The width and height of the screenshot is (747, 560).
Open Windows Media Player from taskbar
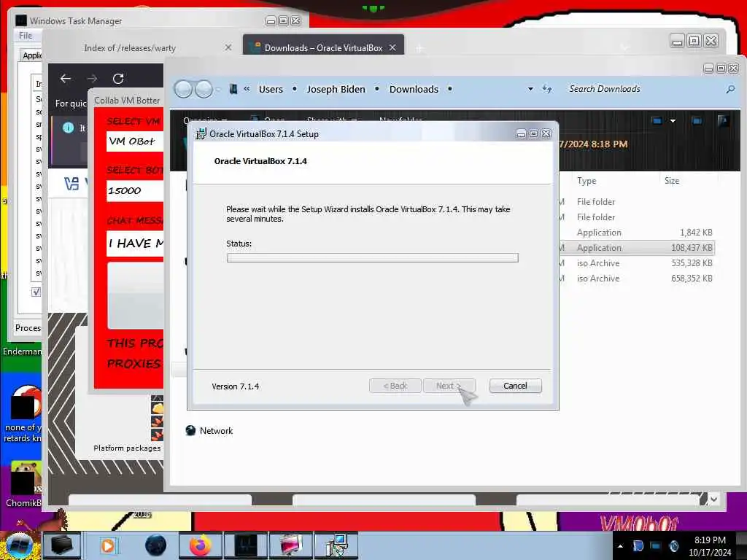pos(108,545)
